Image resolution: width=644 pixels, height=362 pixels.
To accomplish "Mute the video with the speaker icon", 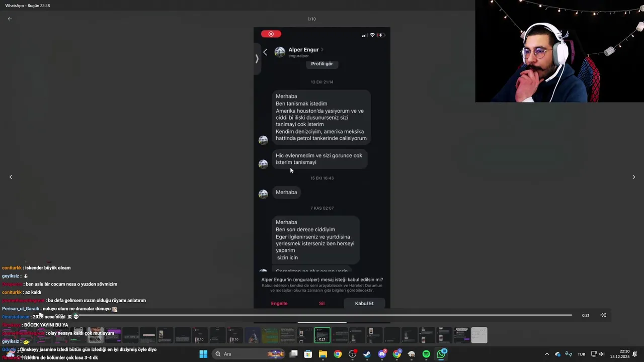I will (x=603, y=315).
